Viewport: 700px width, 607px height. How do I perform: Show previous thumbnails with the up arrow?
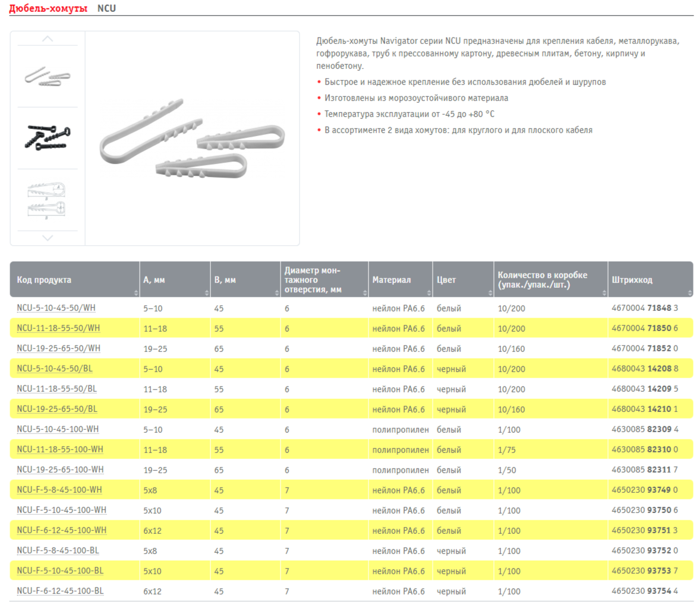coord(48,39)
